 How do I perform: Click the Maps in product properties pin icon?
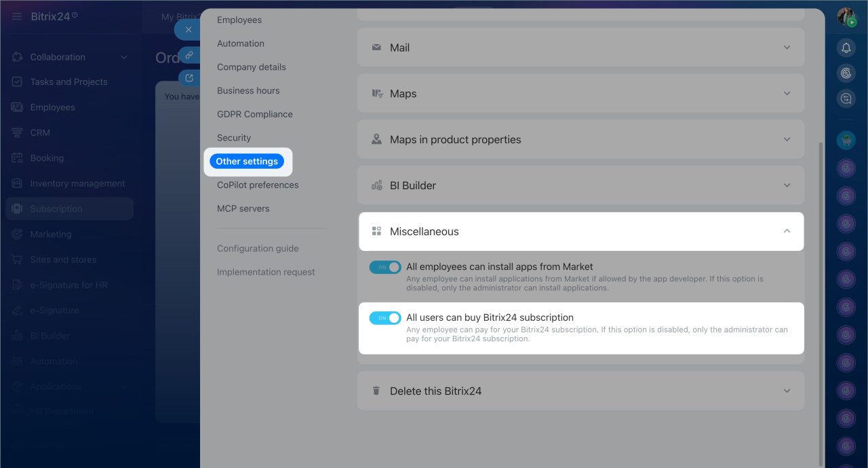[x=376, y=140]
